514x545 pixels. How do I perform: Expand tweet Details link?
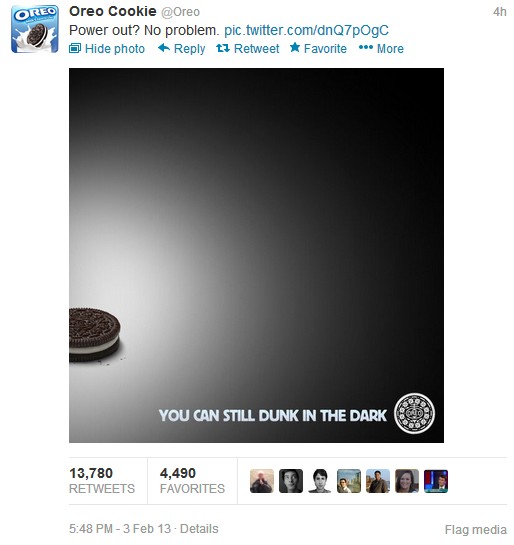point(199,529)
